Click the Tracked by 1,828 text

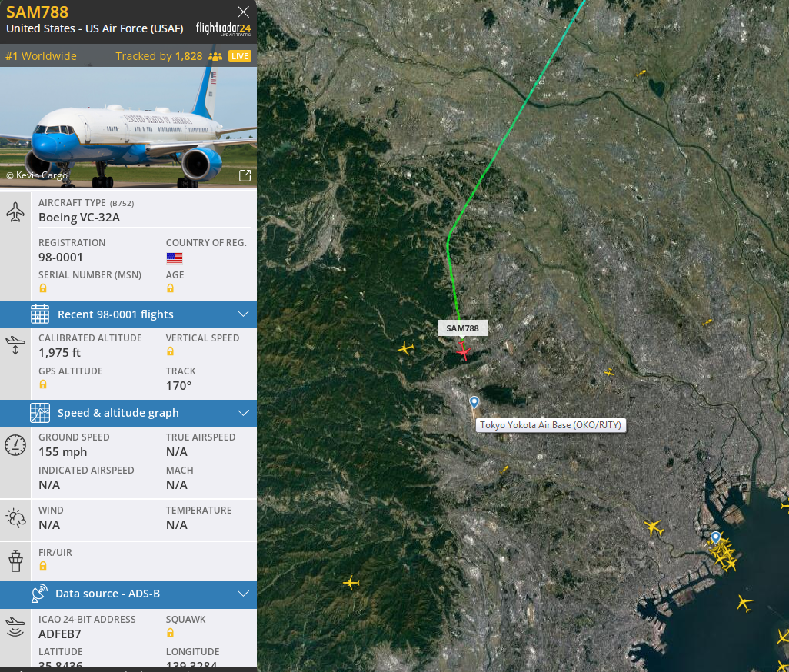point(159,56)
